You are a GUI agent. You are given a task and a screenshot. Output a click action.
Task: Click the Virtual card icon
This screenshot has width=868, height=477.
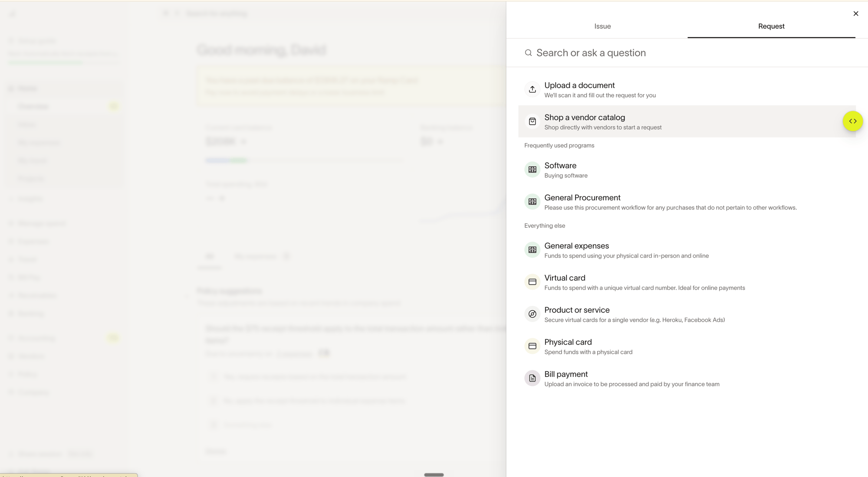[x=533, y=282]
